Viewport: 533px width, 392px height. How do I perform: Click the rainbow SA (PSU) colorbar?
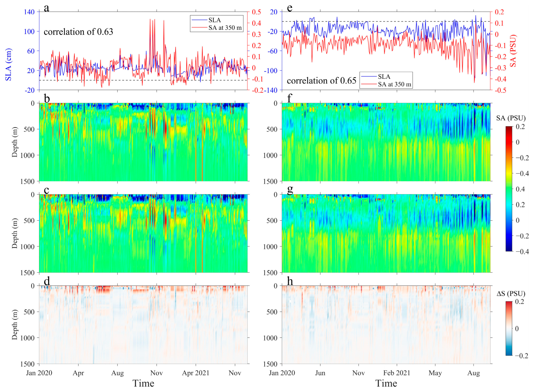pos(509,189)
